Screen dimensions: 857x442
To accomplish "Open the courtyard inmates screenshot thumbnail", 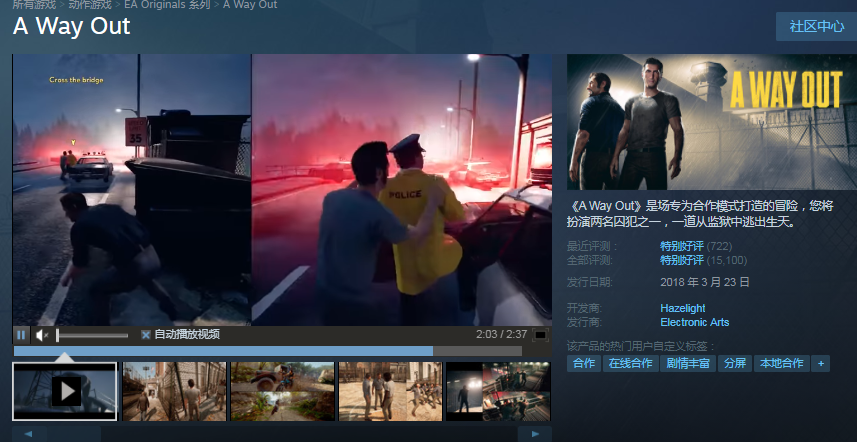I will point(390,391).
